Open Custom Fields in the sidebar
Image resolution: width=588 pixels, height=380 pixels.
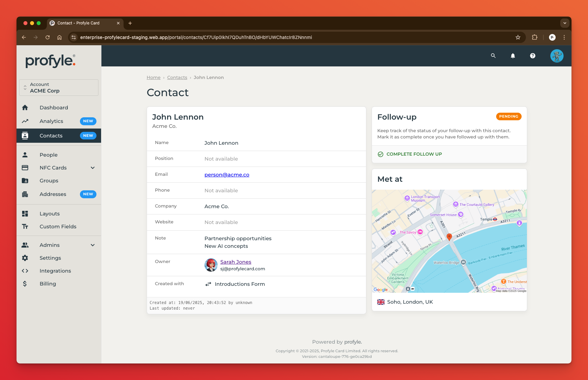point(59,226)
